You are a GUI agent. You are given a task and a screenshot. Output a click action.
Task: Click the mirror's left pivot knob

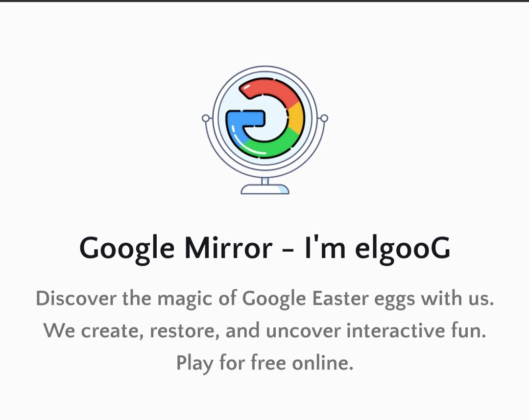point(205,118)
